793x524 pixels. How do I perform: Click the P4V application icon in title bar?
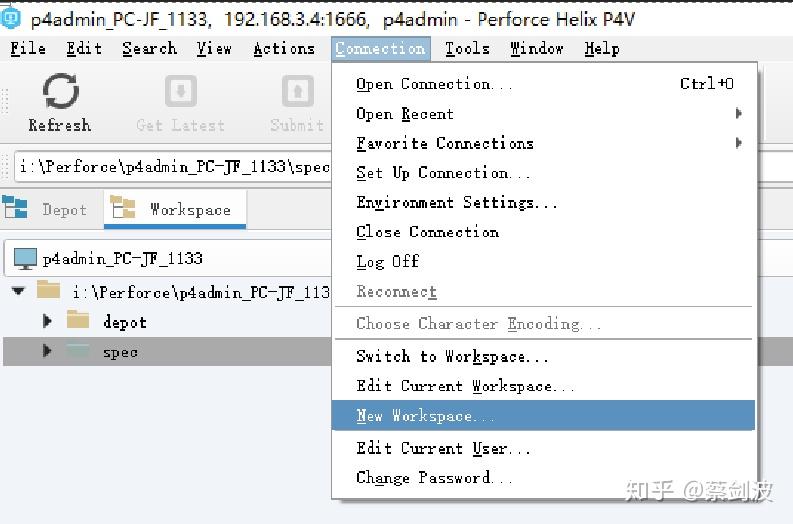coord(11,18)
